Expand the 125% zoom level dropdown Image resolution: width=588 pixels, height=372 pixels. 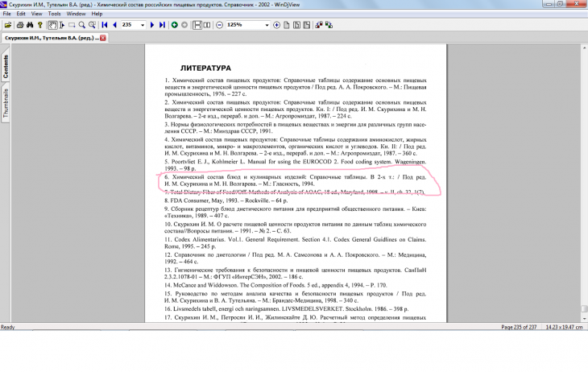[x=265, y=25]
